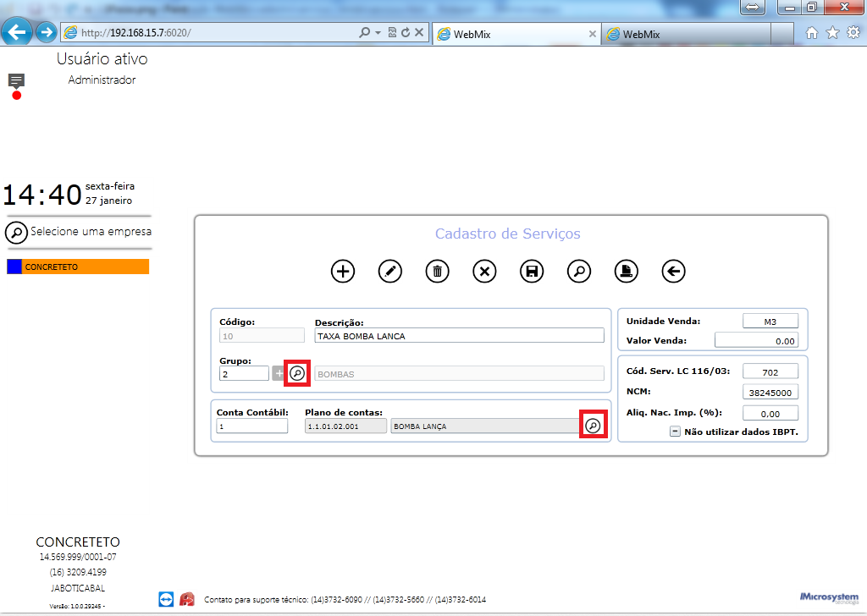Expand the address bar search dropdown arrow
This screenshot has height=616, width=867.
(x=378, y=33)
